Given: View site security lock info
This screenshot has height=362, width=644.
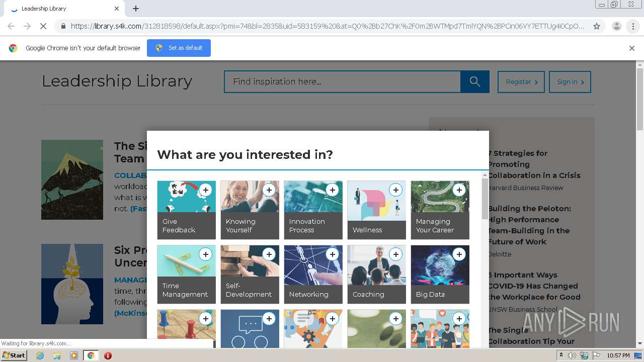Looking at the screenshot, I should (63, 26).
